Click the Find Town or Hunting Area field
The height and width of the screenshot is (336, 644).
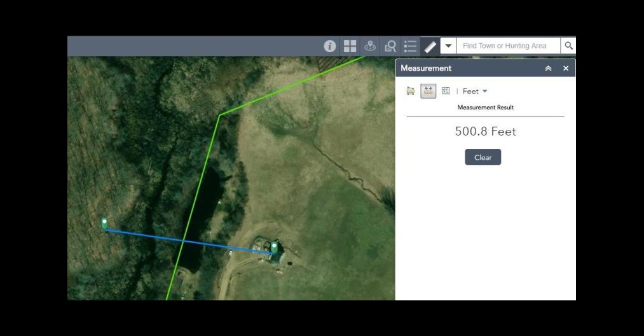pyautogui.click(x=509, y=46)
